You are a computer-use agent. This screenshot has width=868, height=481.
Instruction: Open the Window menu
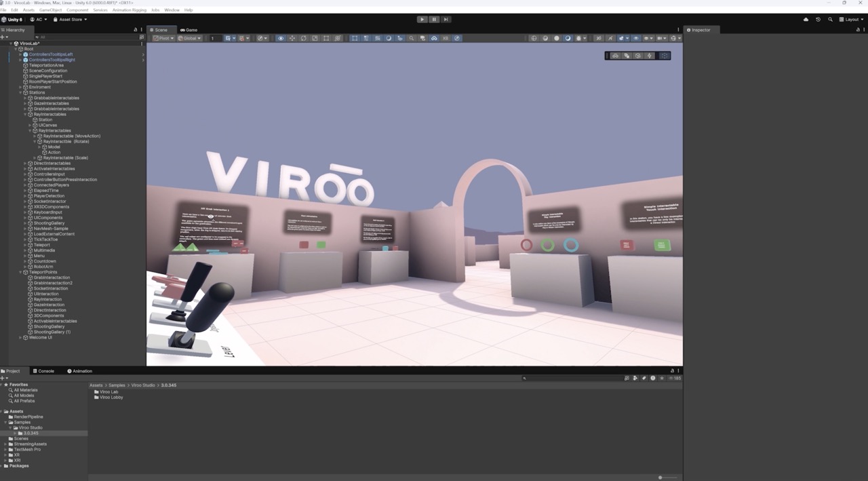172,10
